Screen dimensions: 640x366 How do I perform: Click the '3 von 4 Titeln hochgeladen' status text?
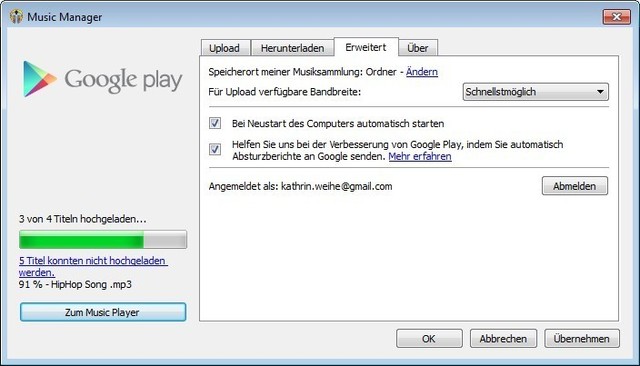[x=82, y=219]
